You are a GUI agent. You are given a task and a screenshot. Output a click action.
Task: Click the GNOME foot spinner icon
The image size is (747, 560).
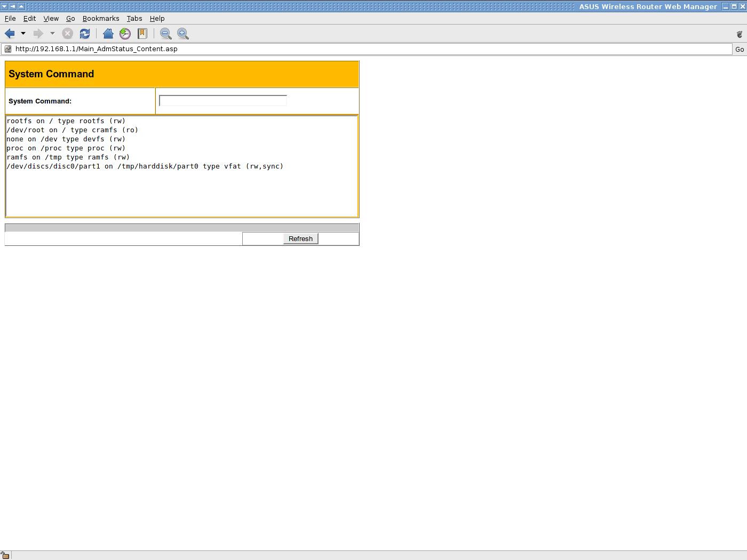[740, 34]
